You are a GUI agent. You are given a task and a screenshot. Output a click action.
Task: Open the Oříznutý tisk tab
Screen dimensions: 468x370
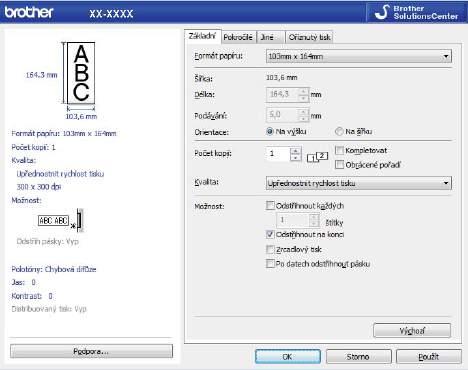pyautogui.click(x=310, y=37)
